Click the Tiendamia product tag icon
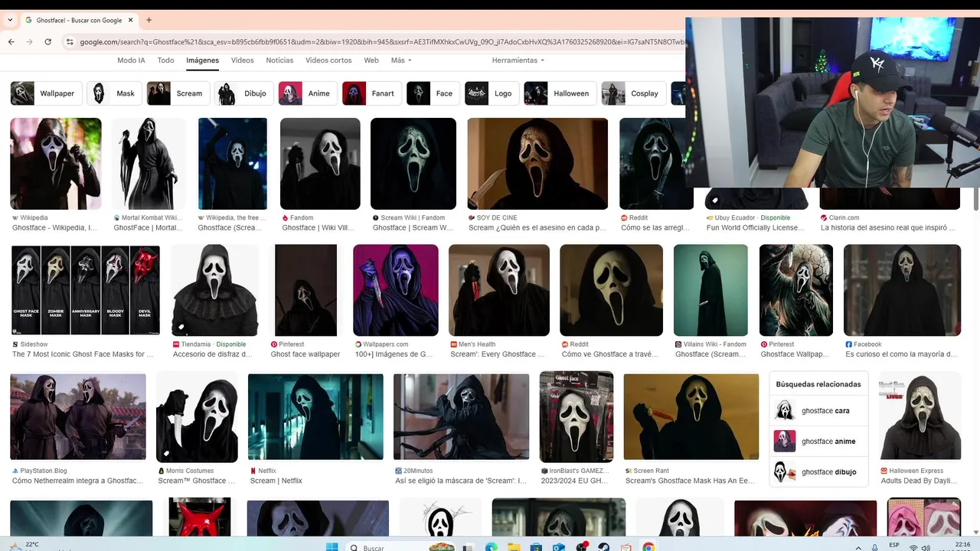Viewport: 980px width, 551px height. 181,327
